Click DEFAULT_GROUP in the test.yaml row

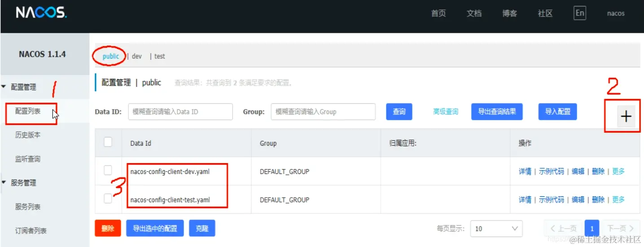[285, 199]
